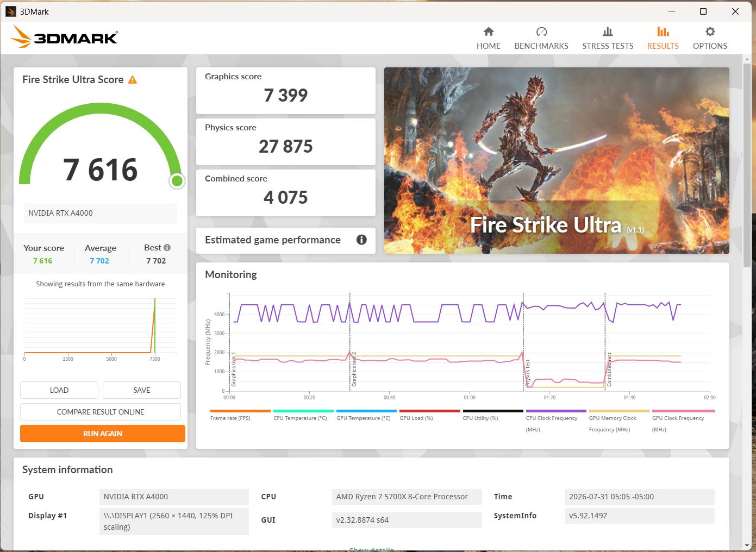This screenshot has width=756, height=552.
Task: Go to the BENCHMARKS tab
Action: click(541, 38)
